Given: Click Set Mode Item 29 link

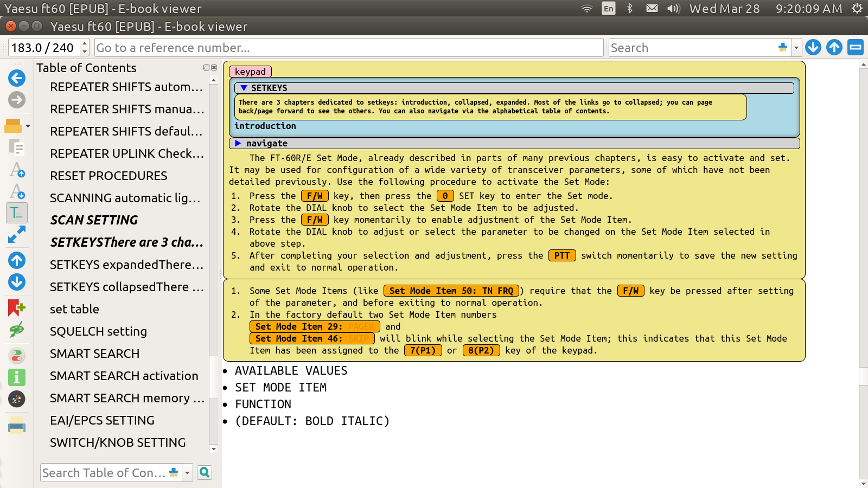Looking at the screenshot, I should click(x=315, y=326).
